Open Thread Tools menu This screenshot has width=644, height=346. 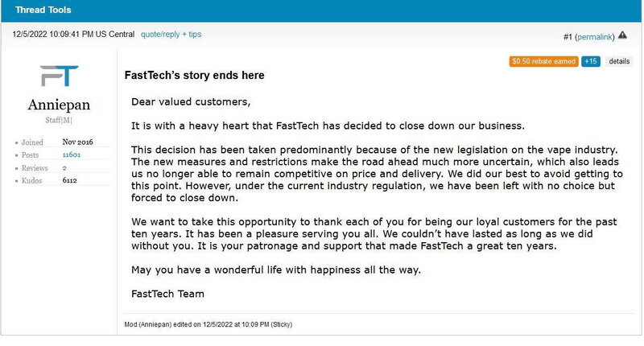click(43, 10)
